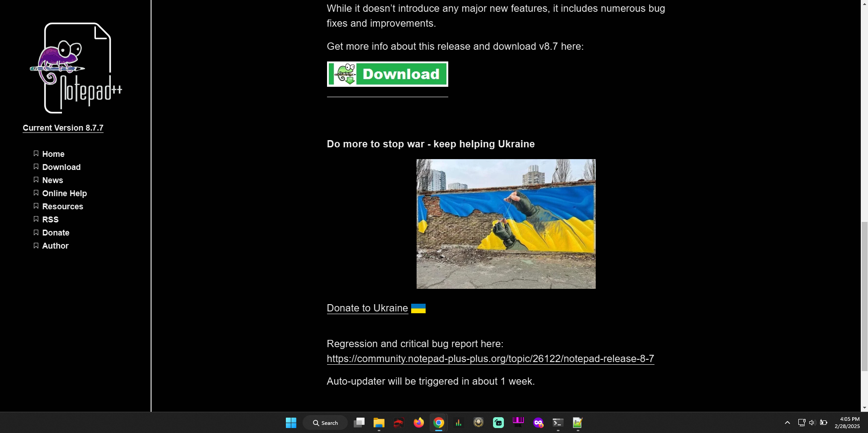Click the page's vertical scrollbar thumb
This screenshot has width=868, height=433.
click(x=864, y=296)
